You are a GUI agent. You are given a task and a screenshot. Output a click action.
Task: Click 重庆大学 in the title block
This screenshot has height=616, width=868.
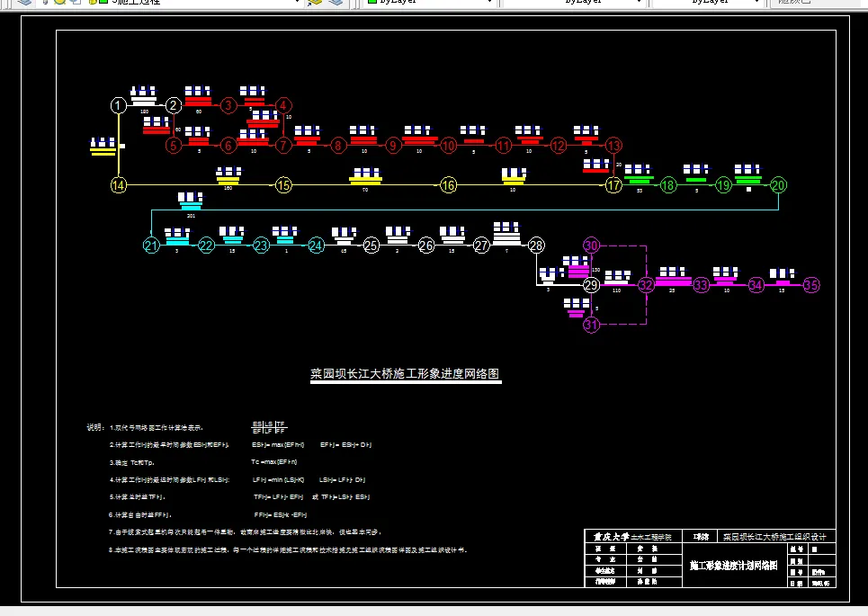click(612, 536)
